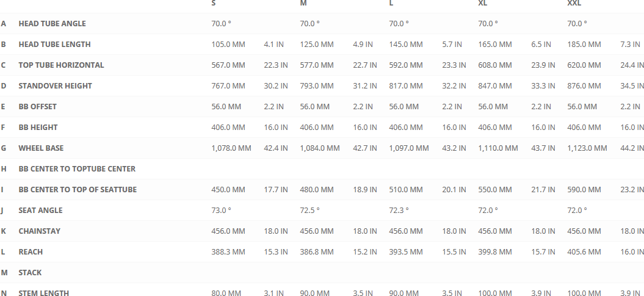This screenshot has width=644, height=296.
Task: Click the STACK row label
Action: (x=30, y=273)
